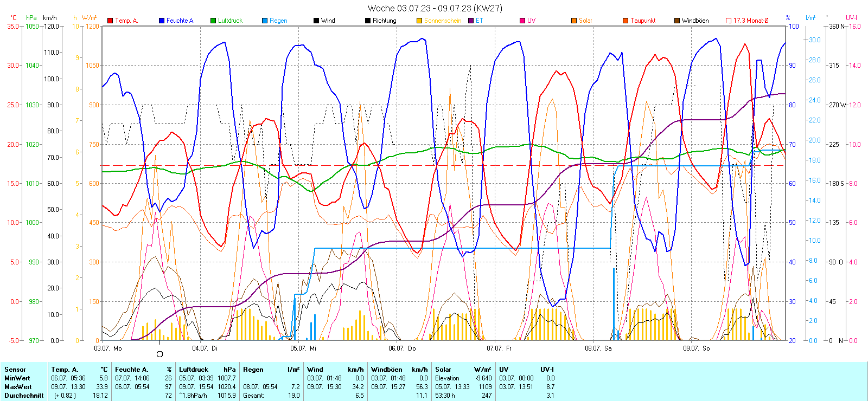Click the circle marker below the time axis
Screen dimensions: 868x401
[x=159, y=354]
